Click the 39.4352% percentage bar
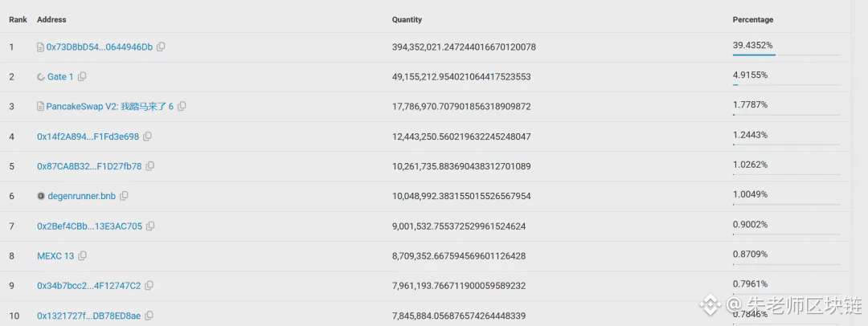This screenshot has width=868, height=326. [x=754, y=55]
